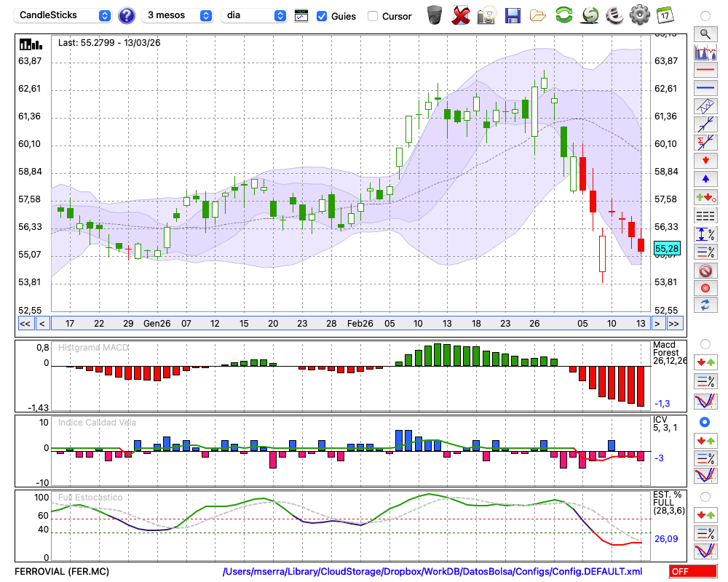Step back with < button
This screenshot has width=728, height=582.
pyautogui.click(x=41, y=324)
